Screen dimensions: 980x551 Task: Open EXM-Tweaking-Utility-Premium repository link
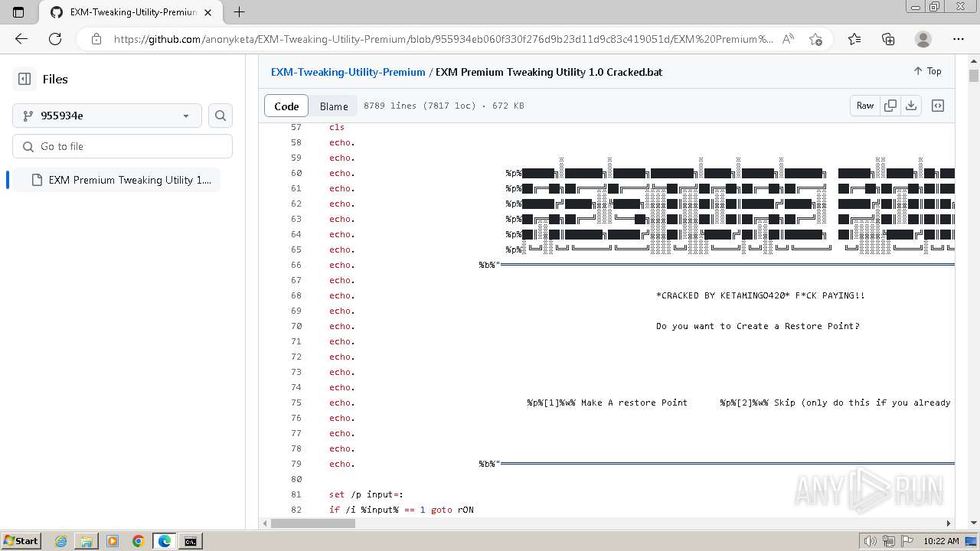[x=348, y=72]
